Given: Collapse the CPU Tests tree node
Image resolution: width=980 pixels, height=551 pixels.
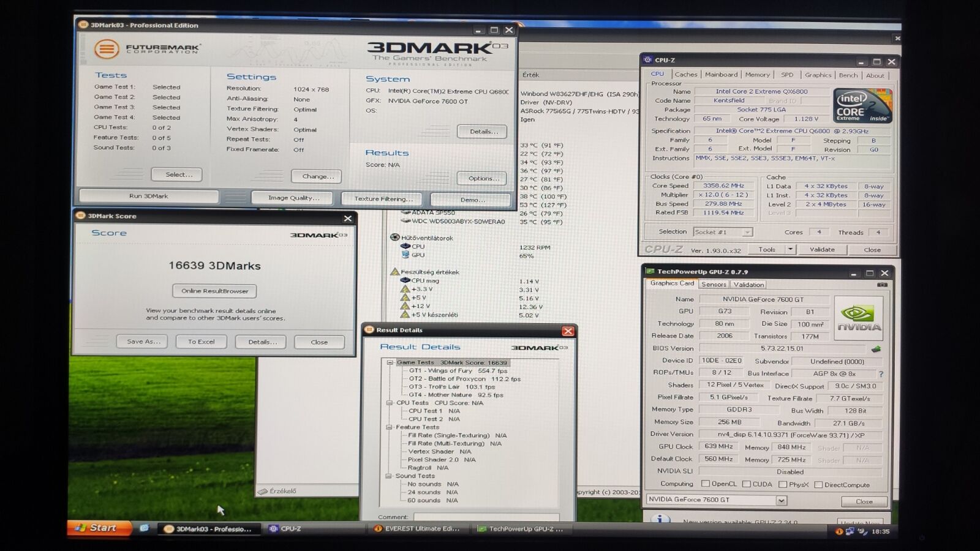Looking at the screenshot, I should coord(390,403).
